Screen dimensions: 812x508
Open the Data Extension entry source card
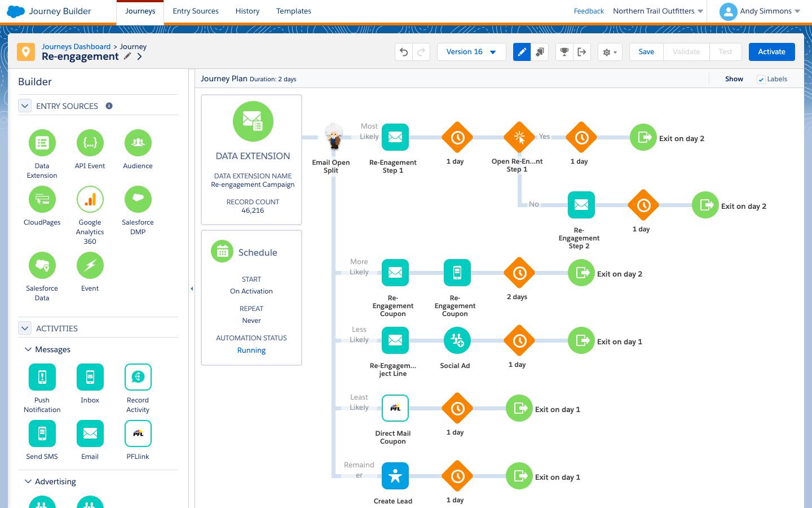coord(251,160)
